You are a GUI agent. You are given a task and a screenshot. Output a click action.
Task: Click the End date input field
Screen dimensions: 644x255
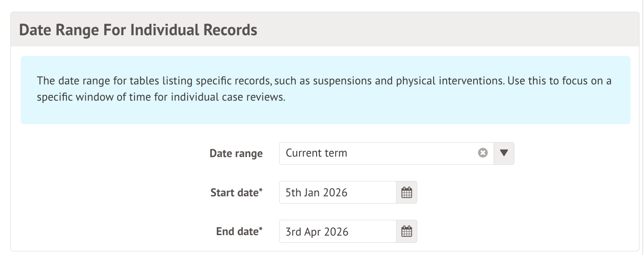coord(337,232)
